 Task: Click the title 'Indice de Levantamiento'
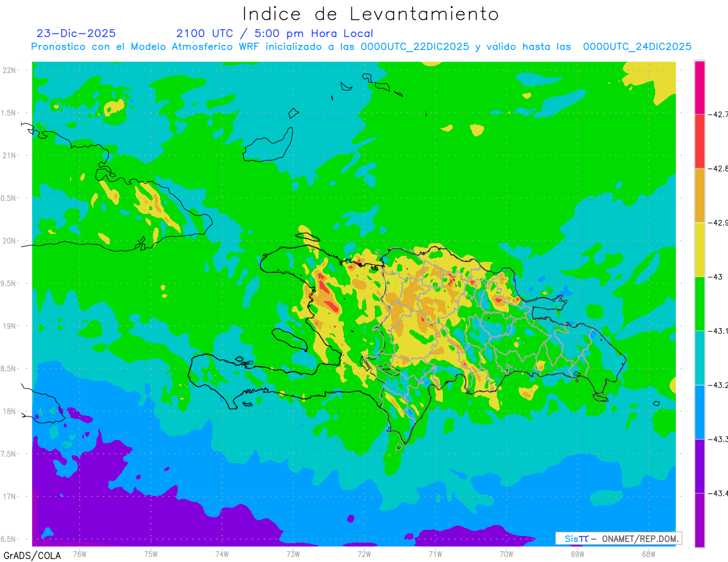click(x=371, y=14)
